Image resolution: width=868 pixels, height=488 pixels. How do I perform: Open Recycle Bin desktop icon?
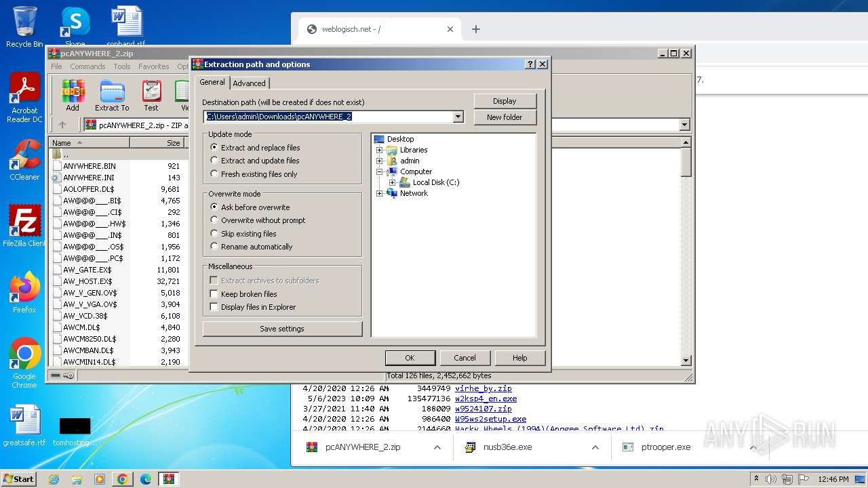click(x=24, y=27)
